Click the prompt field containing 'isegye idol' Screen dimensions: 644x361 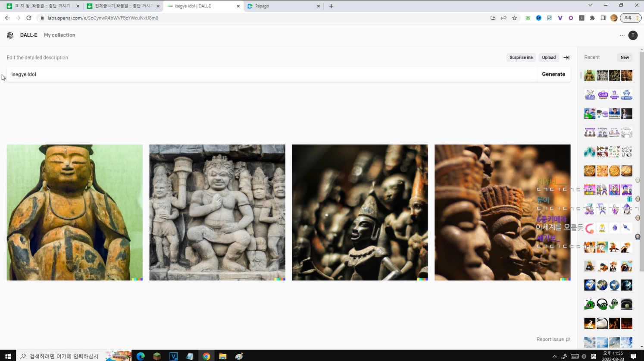click(272, 74)
